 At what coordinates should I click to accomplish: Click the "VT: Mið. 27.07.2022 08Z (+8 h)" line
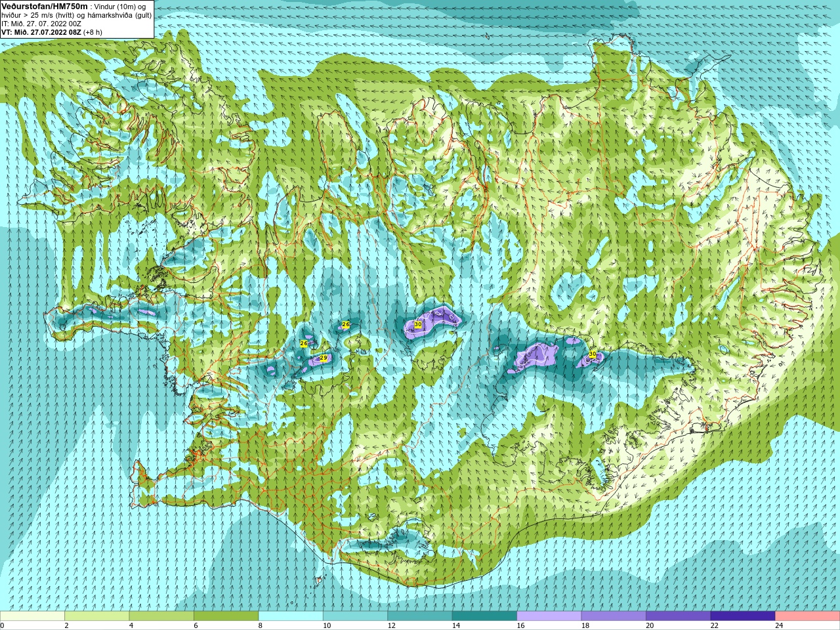(52, 32)
